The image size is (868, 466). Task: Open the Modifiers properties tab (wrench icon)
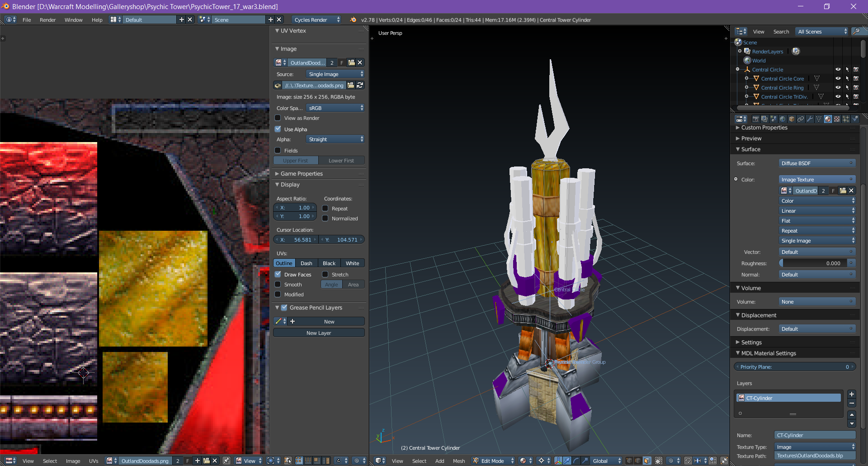click(x=810, y=119)
